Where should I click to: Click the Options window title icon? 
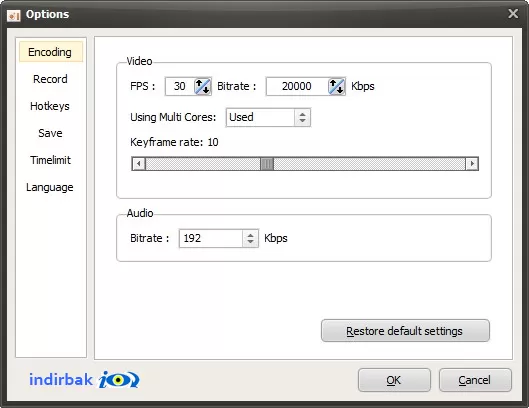pyautogui.click(x=13, y=15)
